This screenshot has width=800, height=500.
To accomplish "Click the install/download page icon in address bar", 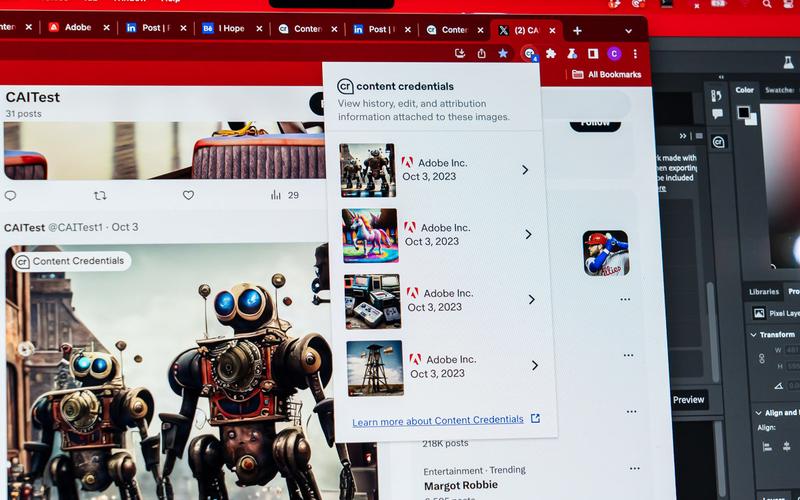I will pyautogui.click(x=460, y=53).
